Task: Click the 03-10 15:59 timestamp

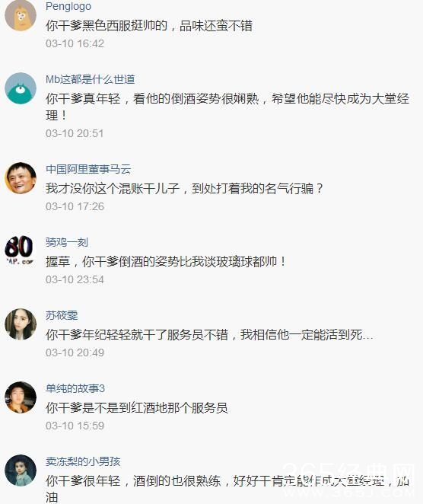Action: click(x=75, y=426)
